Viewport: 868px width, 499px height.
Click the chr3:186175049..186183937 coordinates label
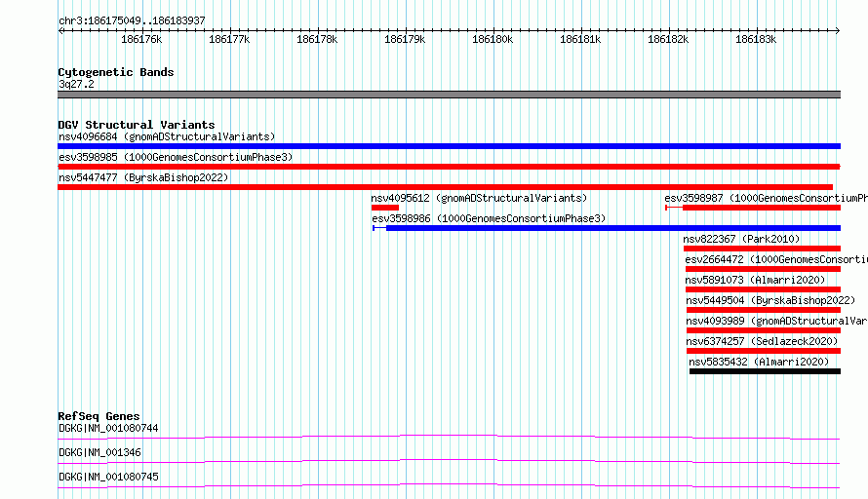[132, 20]
